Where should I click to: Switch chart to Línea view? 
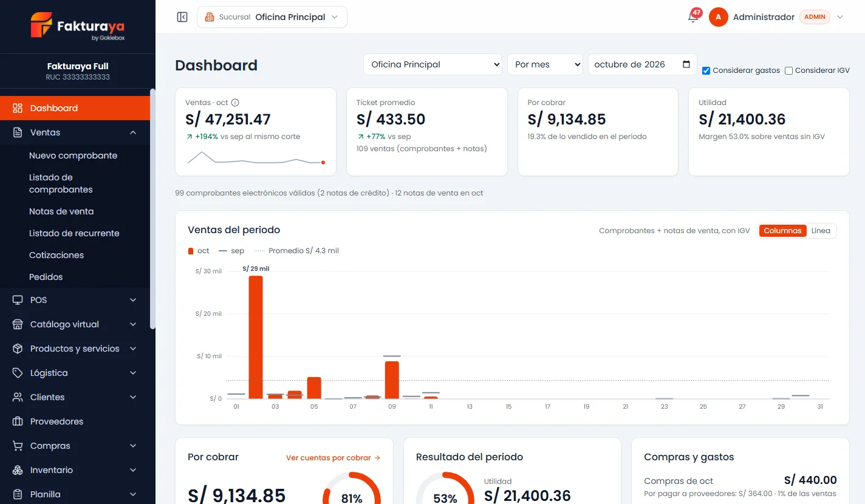tap(821, 231)
